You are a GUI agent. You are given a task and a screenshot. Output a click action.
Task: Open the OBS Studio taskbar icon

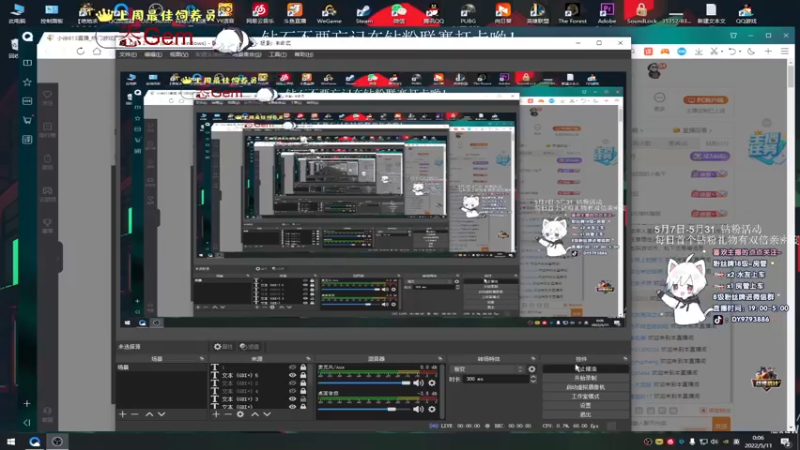pos(57,441)
